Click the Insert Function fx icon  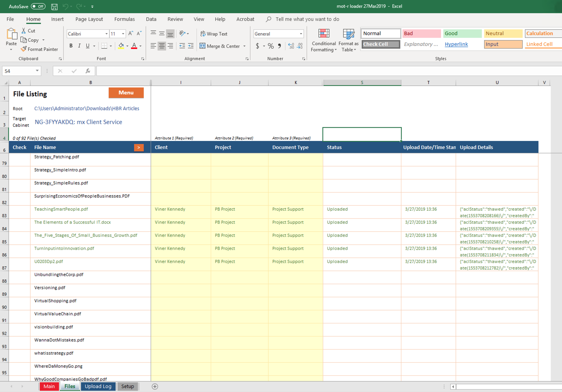[x=88, y=71]
